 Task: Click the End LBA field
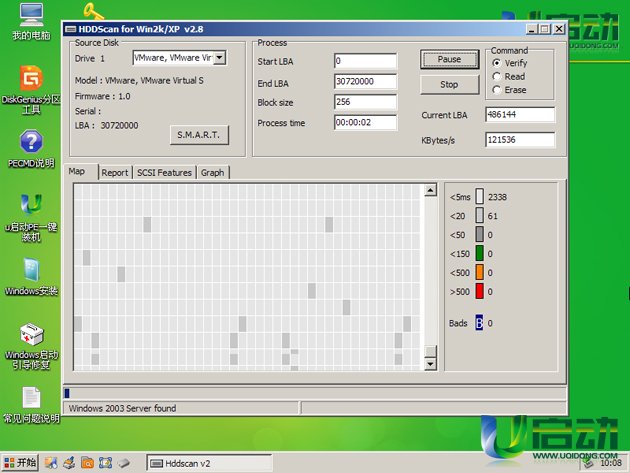pos(365,81)
